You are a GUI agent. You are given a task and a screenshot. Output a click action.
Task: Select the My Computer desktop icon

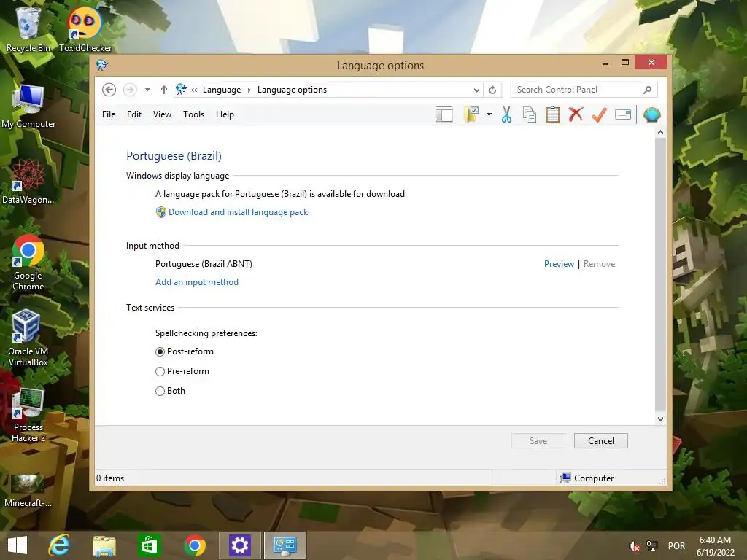(28, 106)
